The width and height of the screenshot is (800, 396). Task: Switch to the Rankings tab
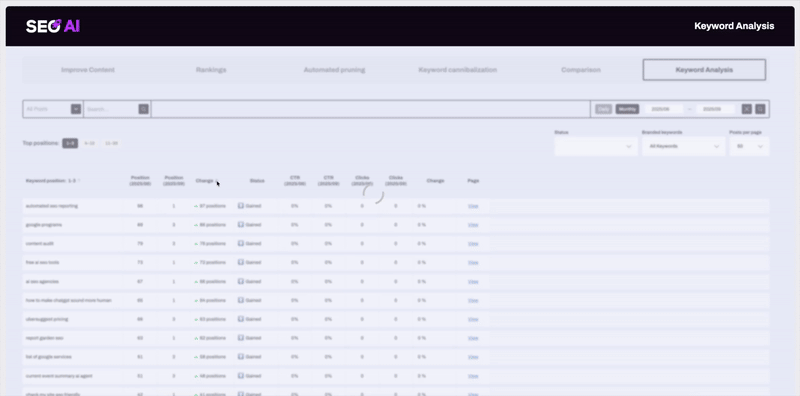[211, 70]
